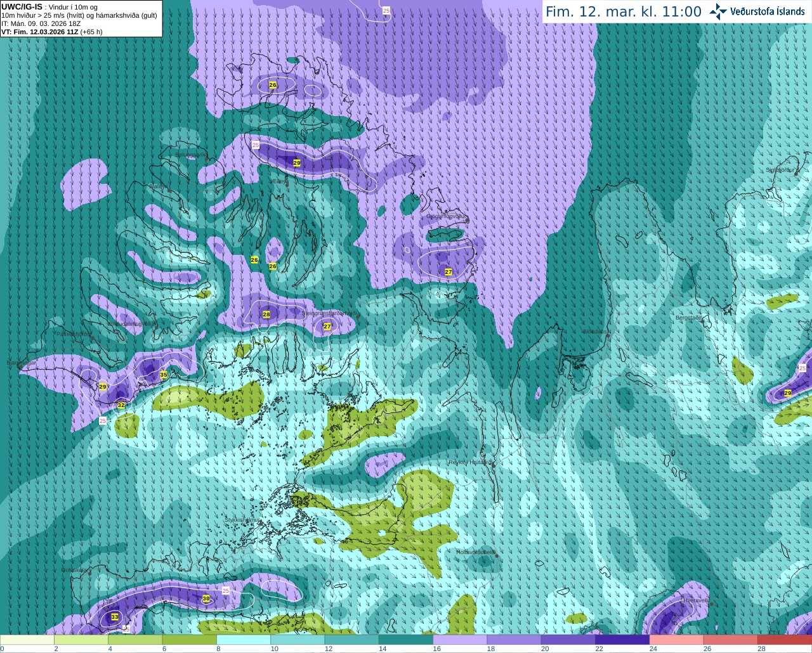This screenshot has width=812, height=653.
Task: Pick the red legend swatch above 28
Action: 785,640
